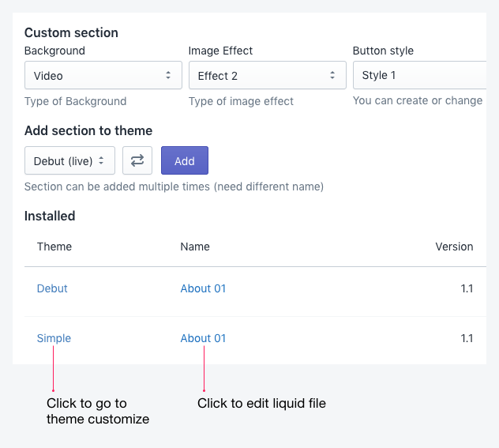This screenshot has width=499, height=448.
Task: Click the Add button
Action: (185, 160)
